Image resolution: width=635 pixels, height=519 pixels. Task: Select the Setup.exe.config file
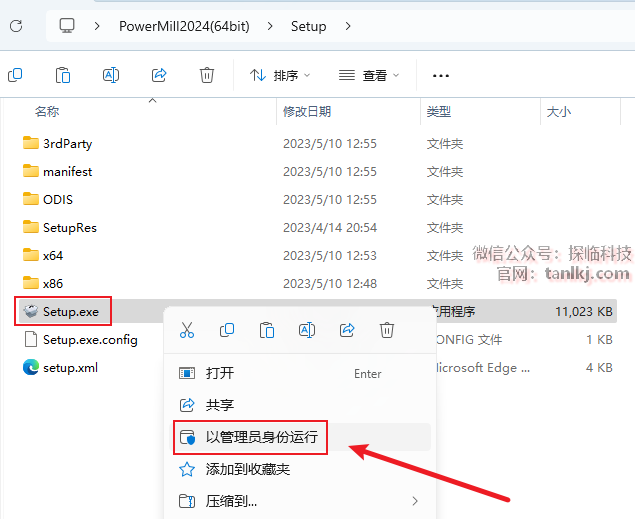pos(90,340)
